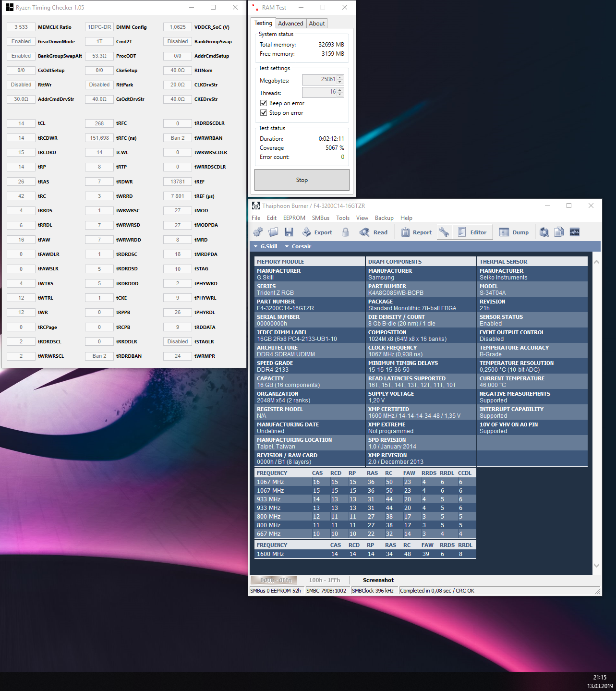Click the padlock icon in the toolbar
The width and height of the screenshot is (616, 691).
pos(345,232)
